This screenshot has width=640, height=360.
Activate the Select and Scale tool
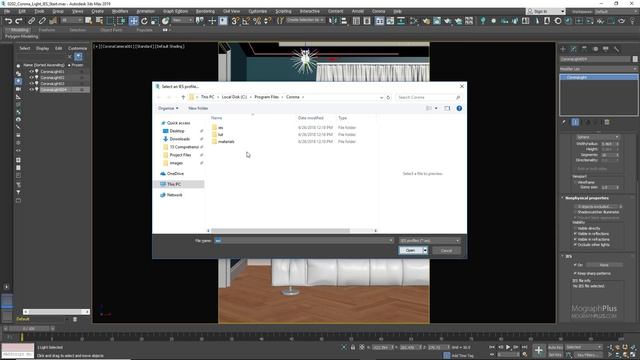coord(155,21)
